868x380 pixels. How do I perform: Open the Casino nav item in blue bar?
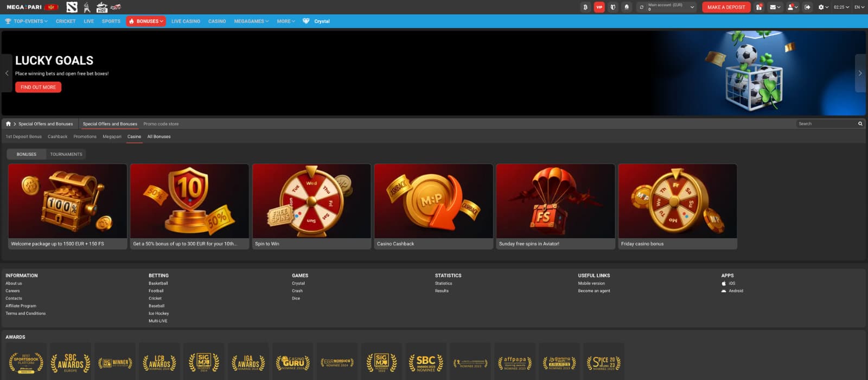[217, 21]
